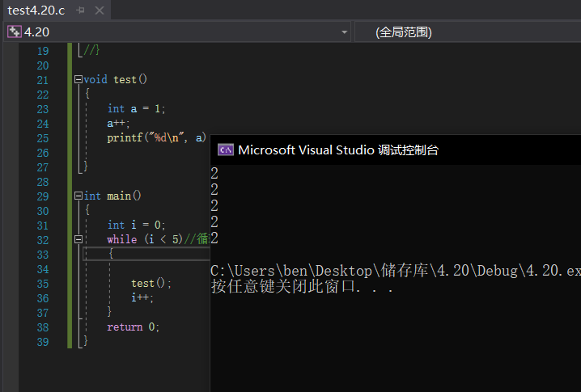Viewport: 581px width, 392px height.
Task: Click the 'void test()' declaration
Action: click(x=116, y=79)
